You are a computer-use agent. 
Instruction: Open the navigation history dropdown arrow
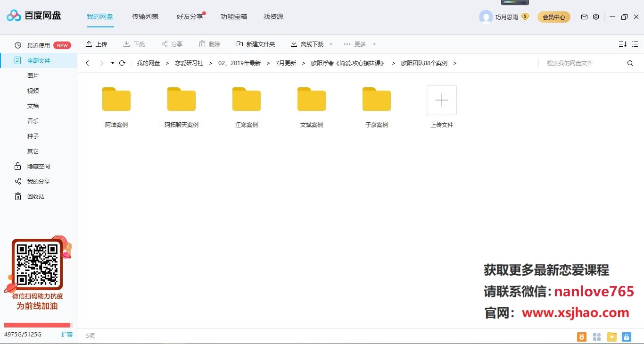tap(113, 63)
